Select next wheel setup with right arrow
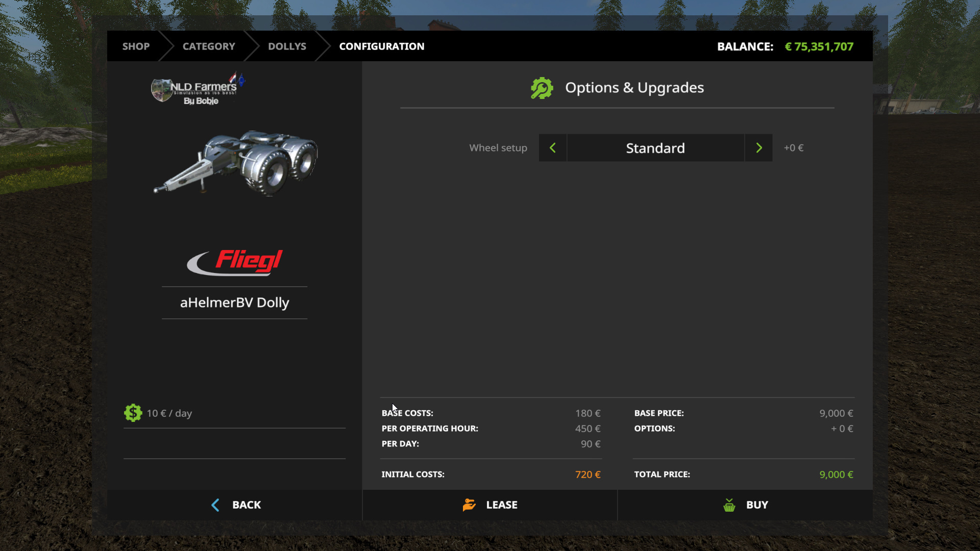 758,148
